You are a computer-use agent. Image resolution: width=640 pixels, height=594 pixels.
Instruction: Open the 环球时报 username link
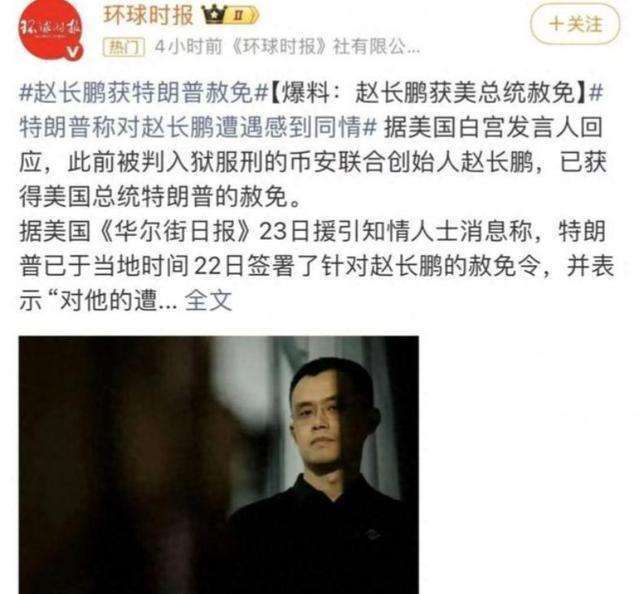pos(148,15)
